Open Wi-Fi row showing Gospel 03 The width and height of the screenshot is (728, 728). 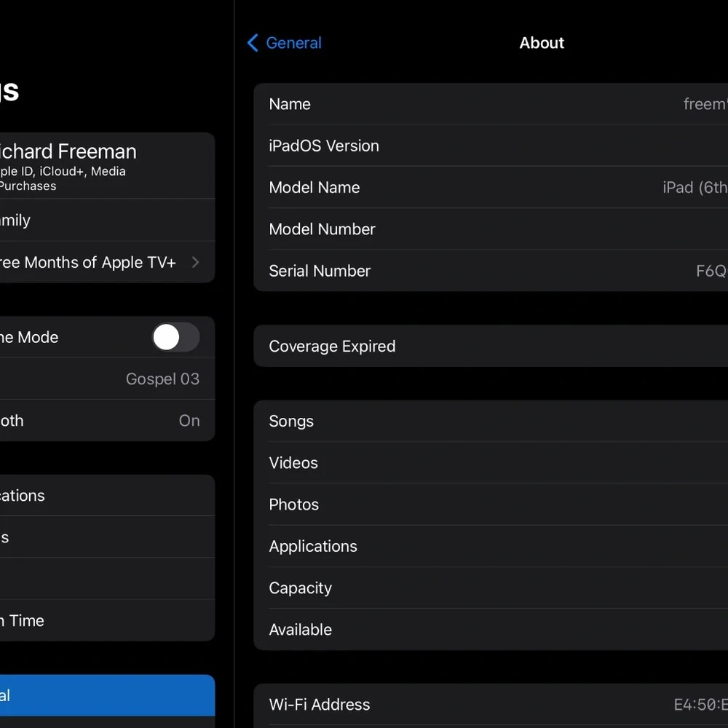107,379
